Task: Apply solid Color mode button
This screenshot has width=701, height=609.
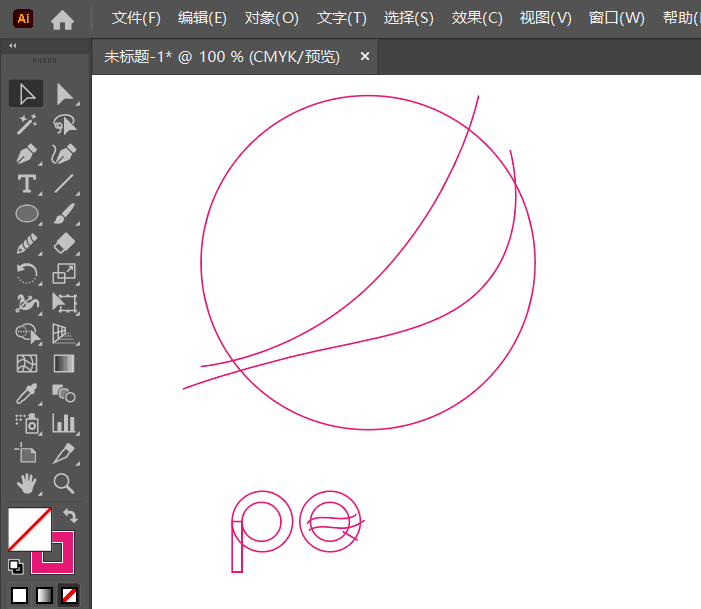Action: (x=19, y=596)
